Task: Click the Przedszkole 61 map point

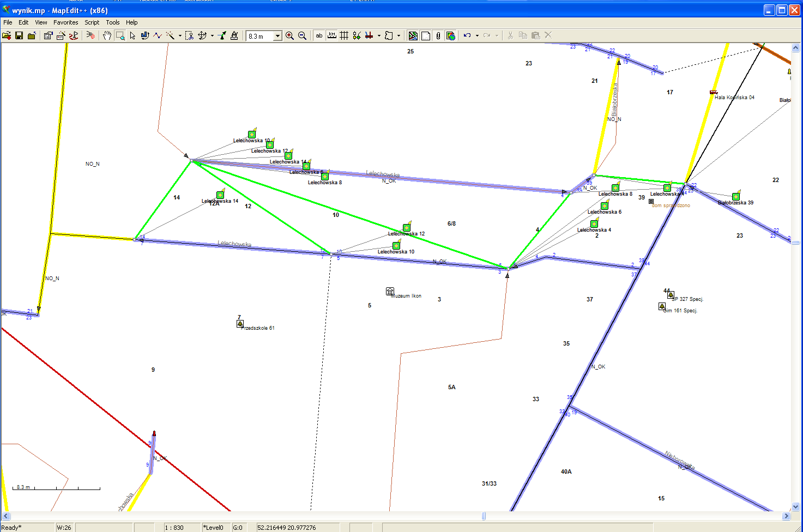Action: pyautogui.click(x=240, y=324)
